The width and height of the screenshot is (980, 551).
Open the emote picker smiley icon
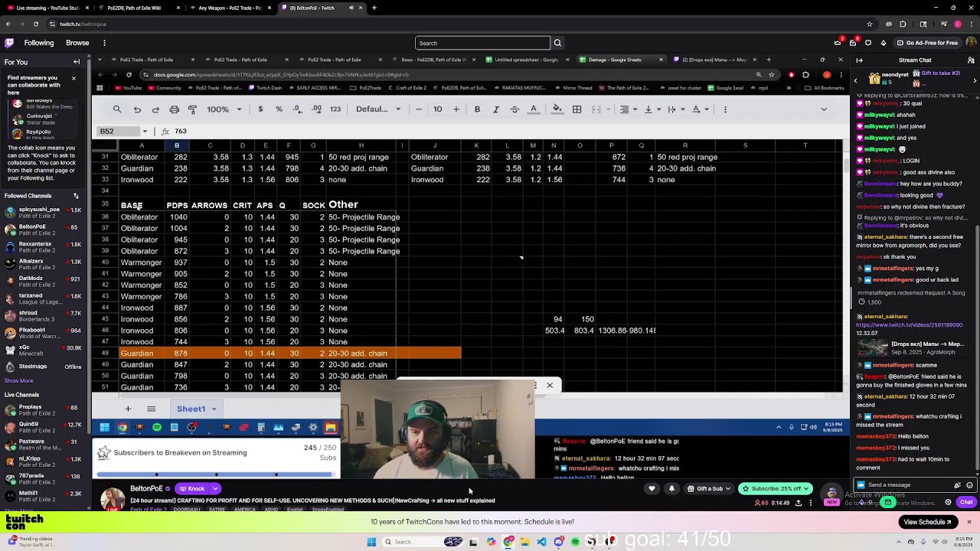969,484
